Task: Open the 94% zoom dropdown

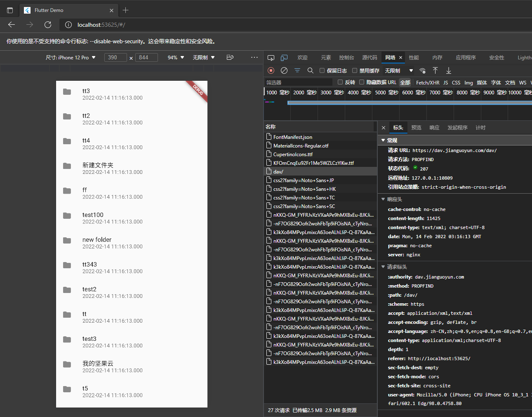Action: coord(176,58)
